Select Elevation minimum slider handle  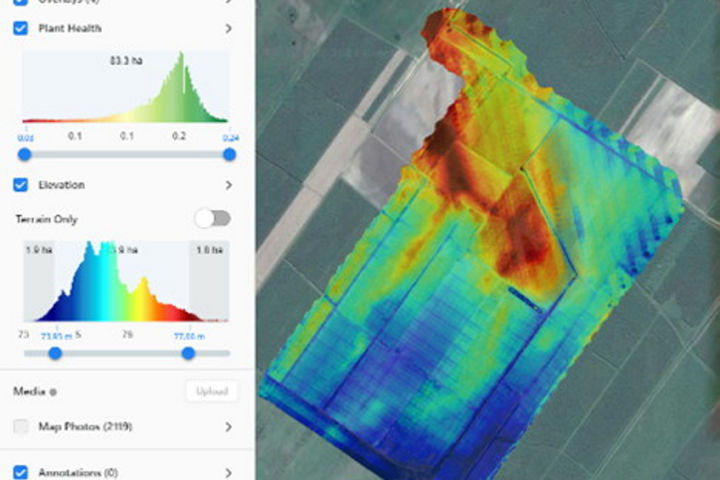click(55, 353)
